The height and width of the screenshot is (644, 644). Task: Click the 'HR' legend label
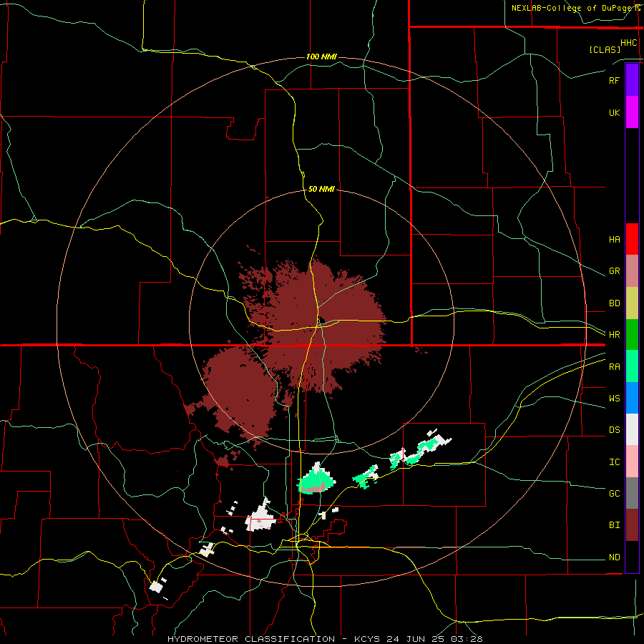614,335
